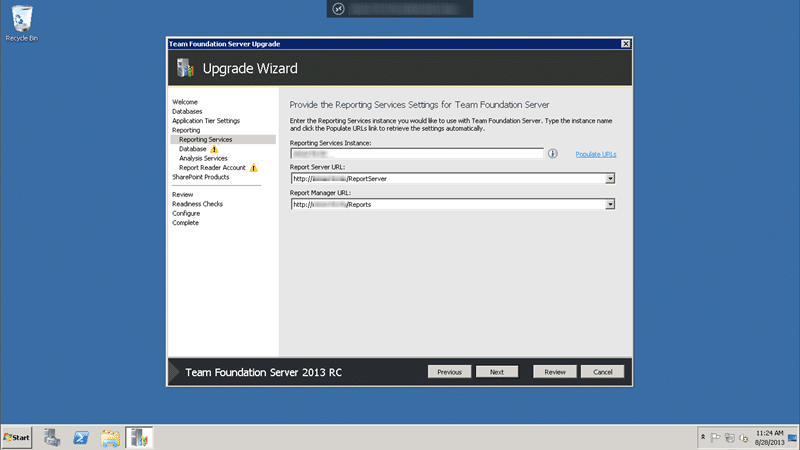The width and height of the screenshot is (800, 450).
Task: Go to Analysis Services sub-step
Action: tap(203, 158)
